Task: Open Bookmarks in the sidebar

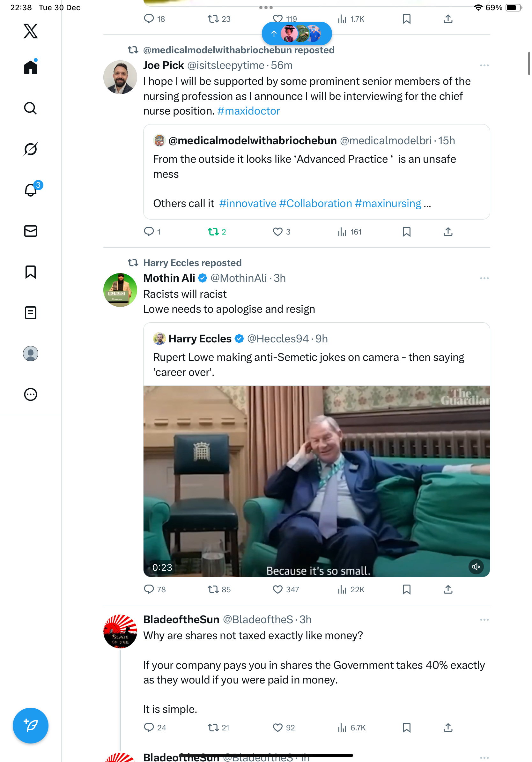Action: [31, 272]
